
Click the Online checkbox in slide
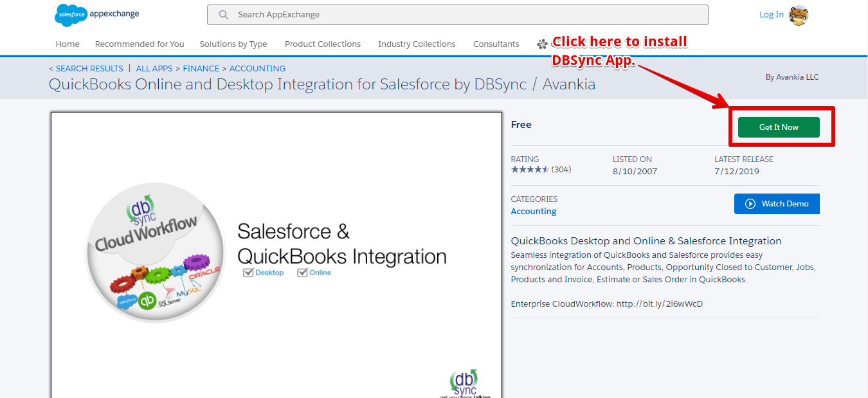click(302, 273)
